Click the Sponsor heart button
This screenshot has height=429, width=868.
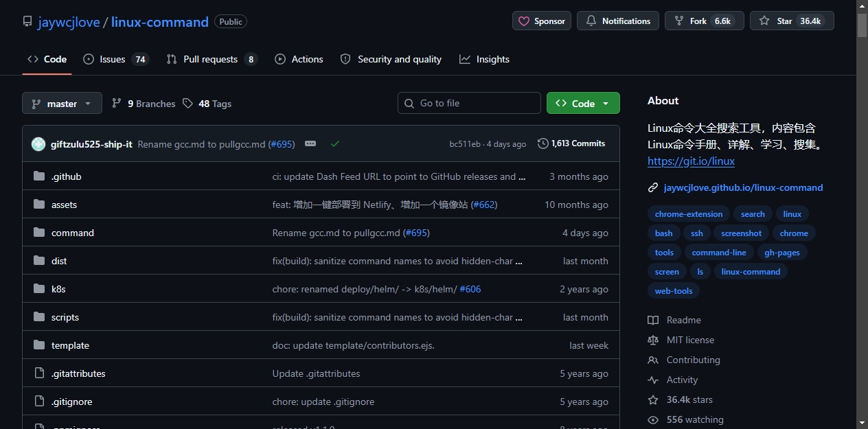542,21
